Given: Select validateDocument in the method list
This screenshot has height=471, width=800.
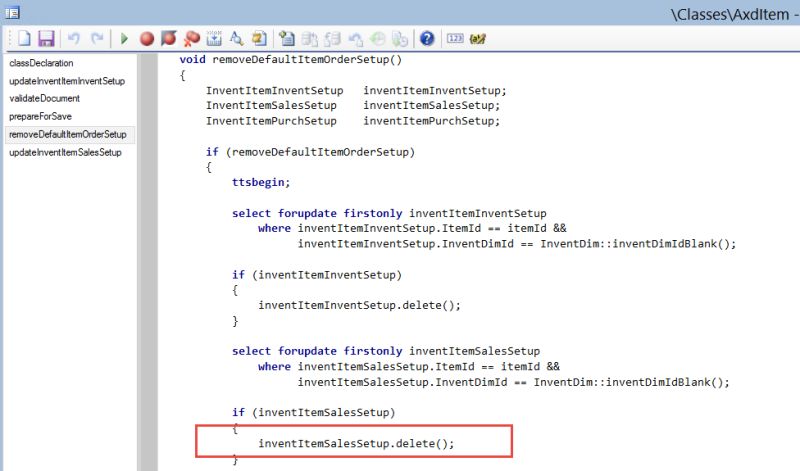Looking at the screenshot, I should pyautogui.click(x=44, y=98).
